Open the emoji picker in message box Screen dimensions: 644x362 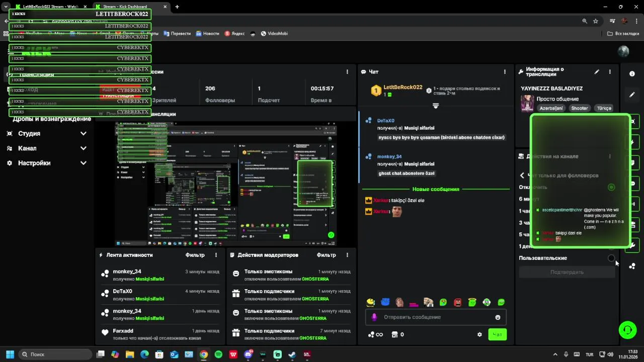(x=498, y=317)
